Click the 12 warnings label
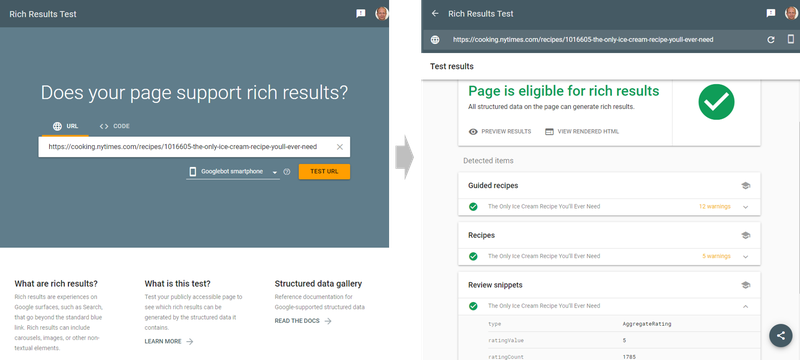 pos(714,207)
